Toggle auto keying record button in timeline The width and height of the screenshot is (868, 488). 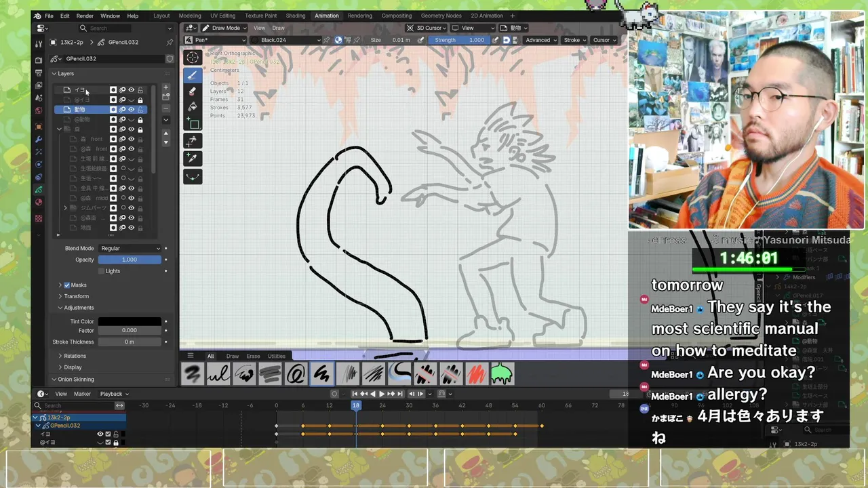point(334,394)
